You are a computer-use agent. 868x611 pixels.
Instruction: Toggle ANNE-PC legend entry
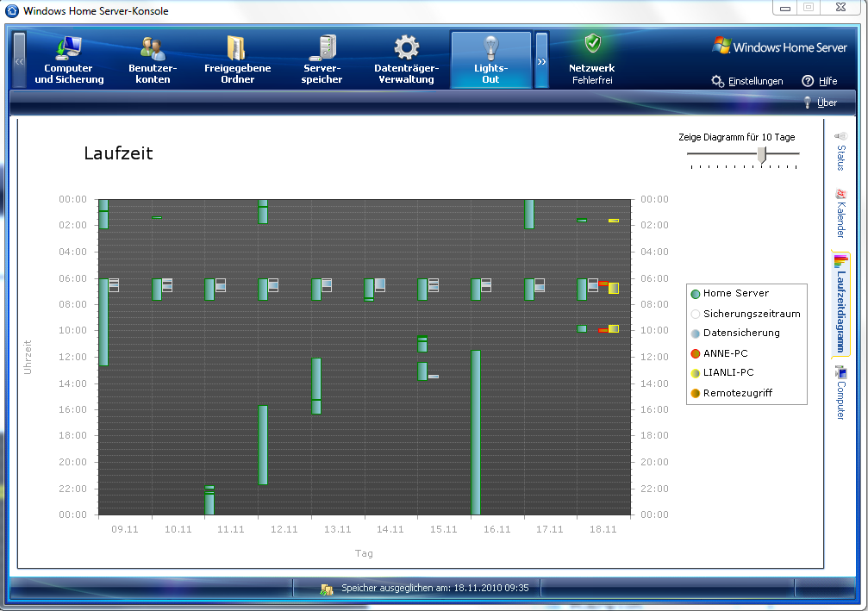[719, 353]
